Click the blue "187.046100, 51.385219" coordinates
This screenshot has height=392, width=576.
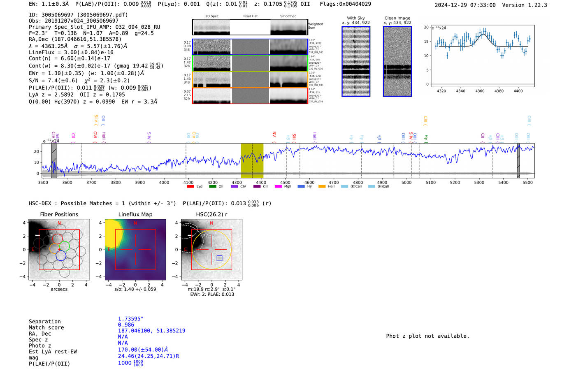pos(152,331)
